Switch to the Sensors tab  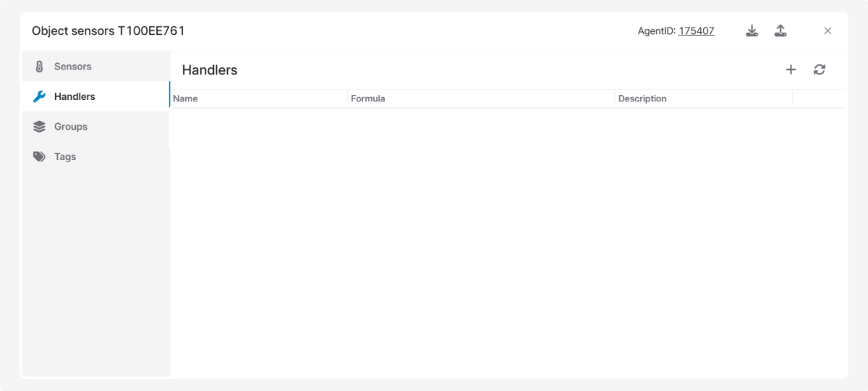click(x=72, y=67)
